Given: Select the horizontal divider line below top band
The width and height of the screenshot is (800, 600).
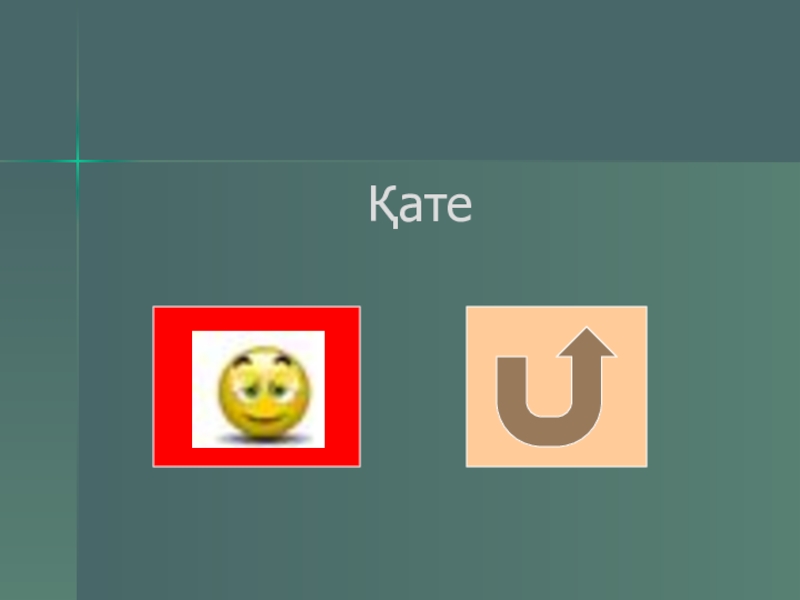Looking at the screenshot, I should coord(400,161).
